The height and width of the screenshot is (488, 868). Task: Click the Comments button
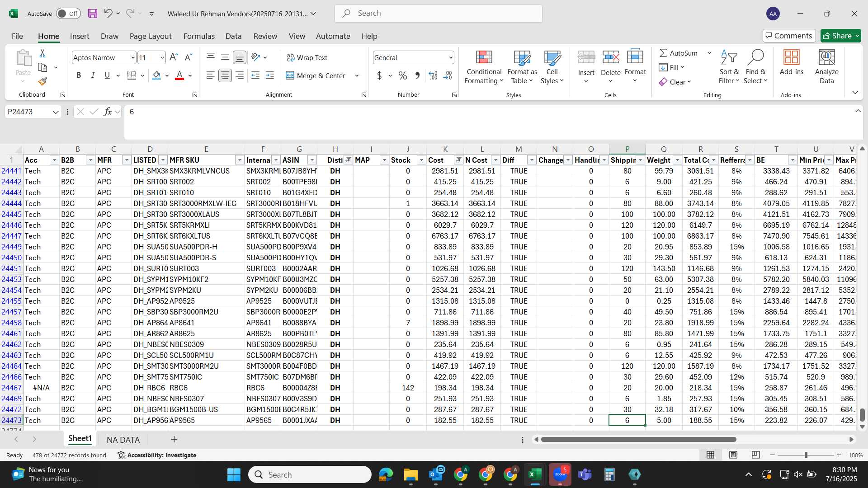(789, 36)
